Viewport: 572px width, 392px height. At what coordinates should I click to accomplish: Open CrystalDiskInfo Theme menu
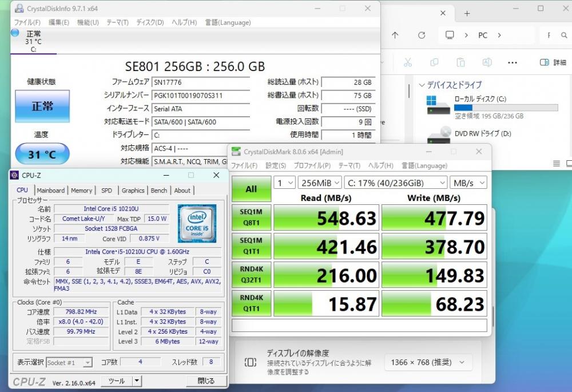[x=117, y=22]
